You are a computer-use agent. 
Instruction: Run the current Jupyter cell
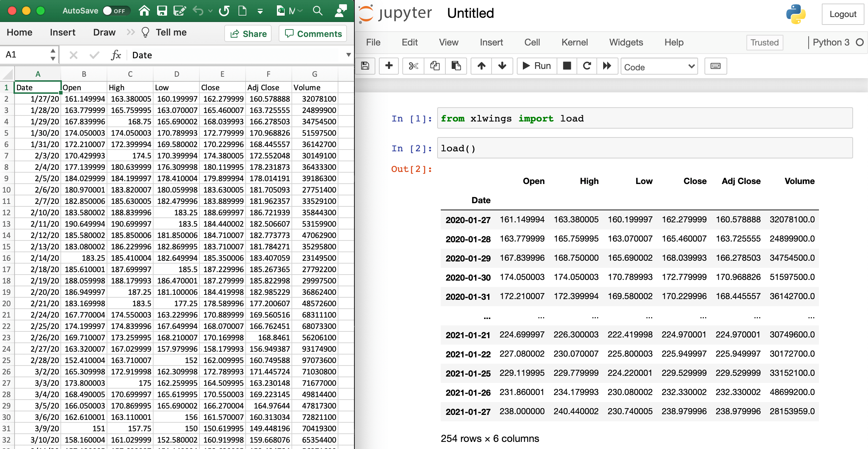click(537, 66)
